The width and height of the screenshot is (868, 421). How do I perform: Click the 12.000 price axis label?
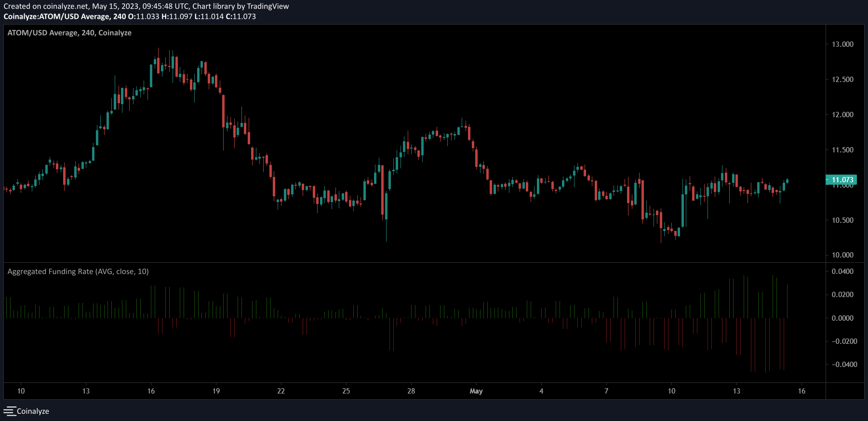coord(842,115)
